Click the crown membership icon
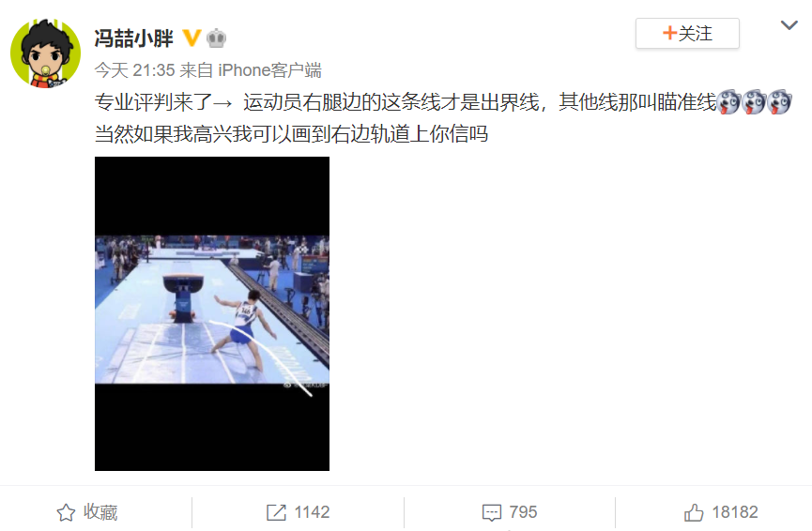The height and width of the screenshot is (531, 812). tap(217, 38)
